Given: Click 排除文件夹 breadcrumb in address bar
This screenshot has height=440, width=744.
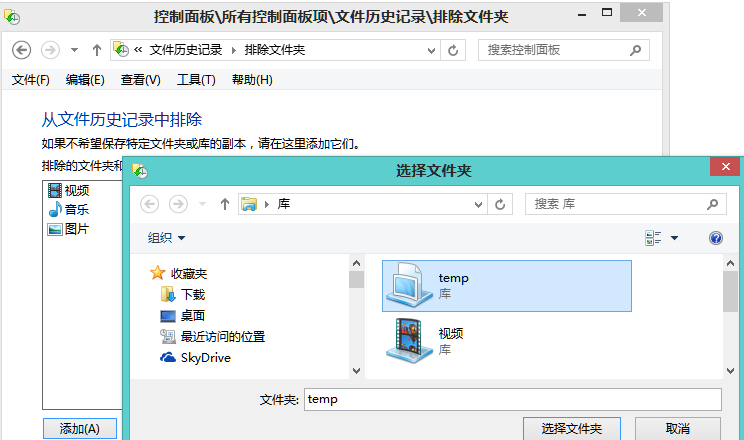Looking at the screenshot, I should (275, 50).
